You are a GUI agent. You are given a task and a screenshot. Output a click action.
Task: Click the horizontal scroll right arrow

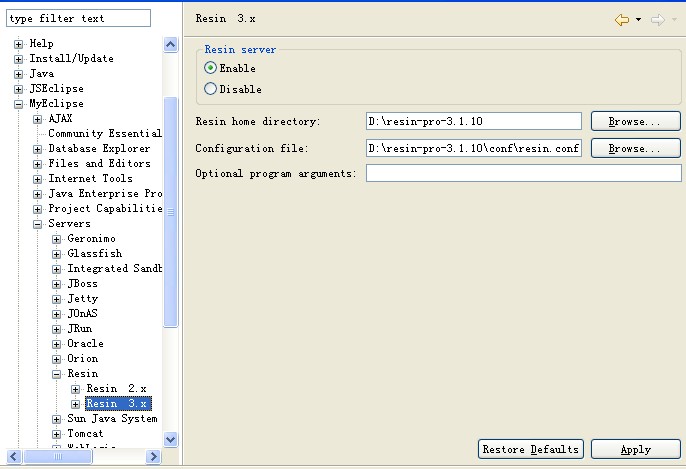[153, 457]
